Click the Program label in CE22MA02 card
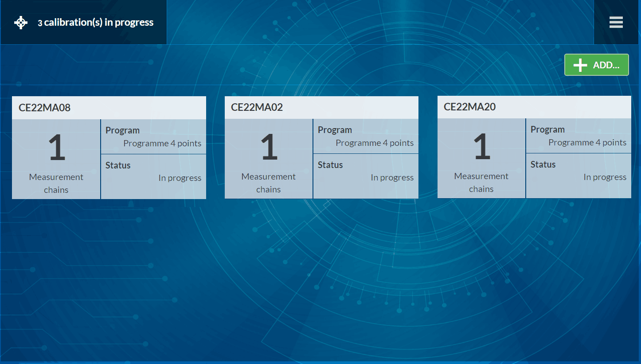The width and height of the screenshot is (641, 364). pyautogui.click(x=335, y=130)
